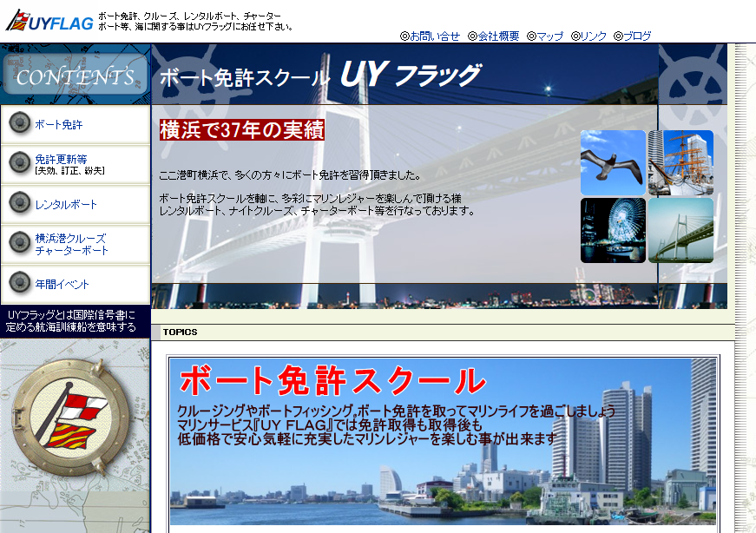Open the 横浜港クルーズ チャーターボート menu link
The image size is (756, 533).
pos(71,245)
